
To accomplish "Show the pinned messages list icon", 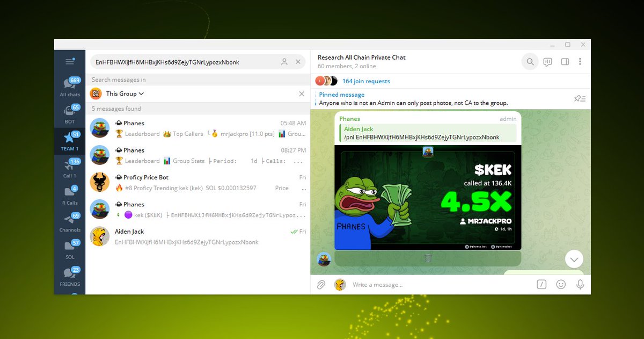I will [580, 99].
